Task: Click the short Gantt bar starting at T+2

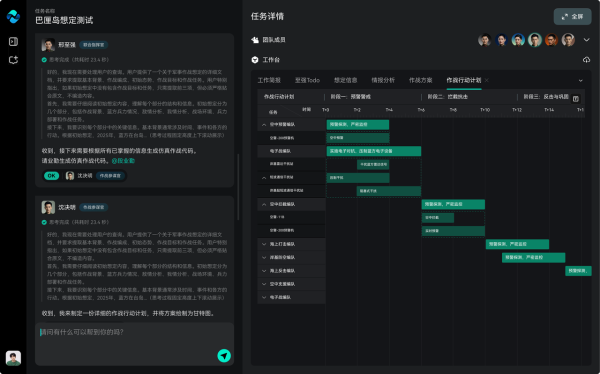Action: pyautogui.click(x=373, y=164)
